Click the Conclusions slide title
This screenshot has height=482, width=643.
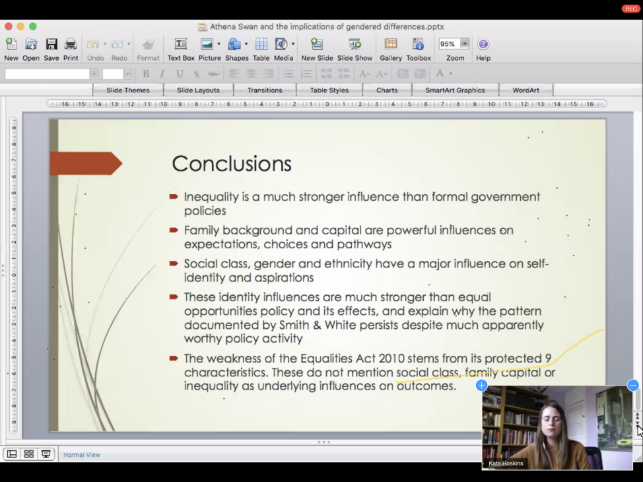232,163
